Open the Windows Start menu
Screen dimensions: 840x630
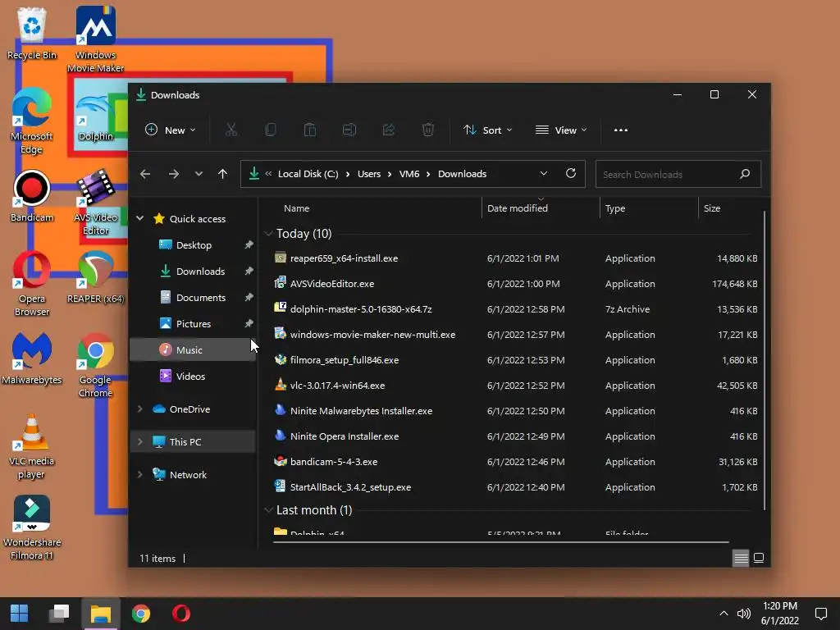pyautogui.click(x=20, y=614)
